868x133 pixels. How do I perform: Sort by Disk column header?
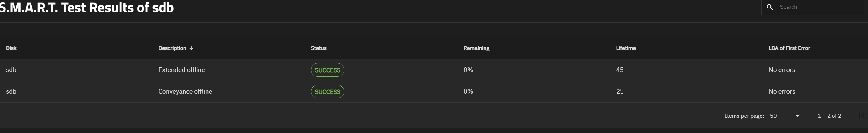(x=11, y=48)
